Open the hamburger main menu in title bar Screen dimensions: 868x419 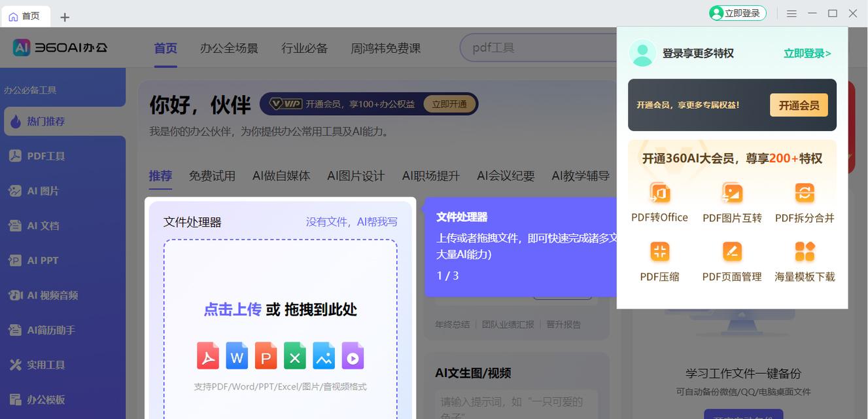(791, 13)
